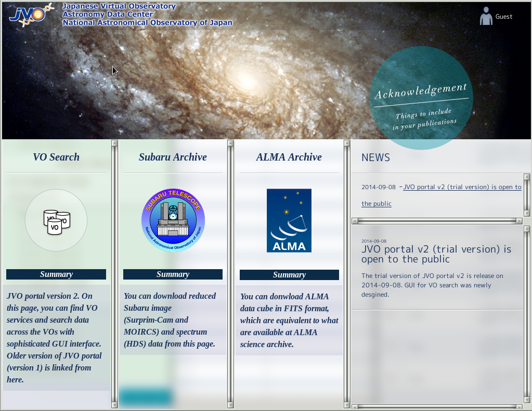Click the JVO logo in header
The height and width of the screenshot is (411, 532).
(30, 15)
